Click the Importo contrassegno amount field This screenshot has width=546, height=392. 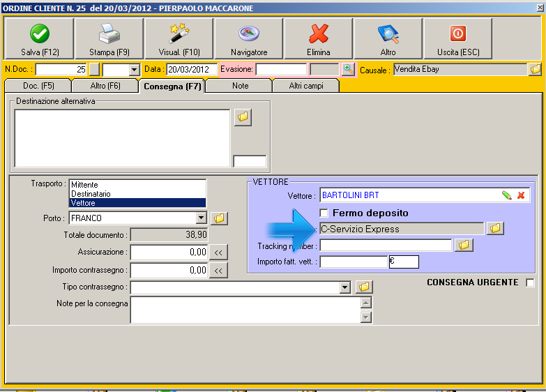169,271
